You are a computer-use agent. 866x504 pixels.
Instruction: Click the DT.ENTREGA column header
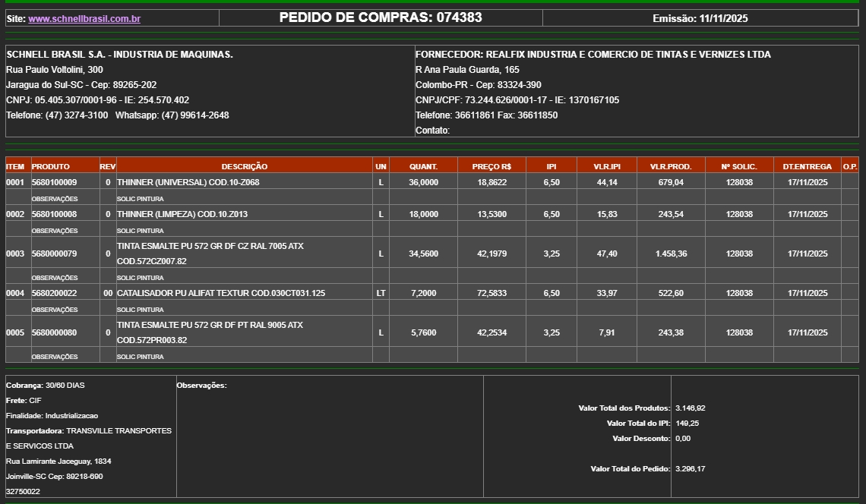tap(807, 166)
